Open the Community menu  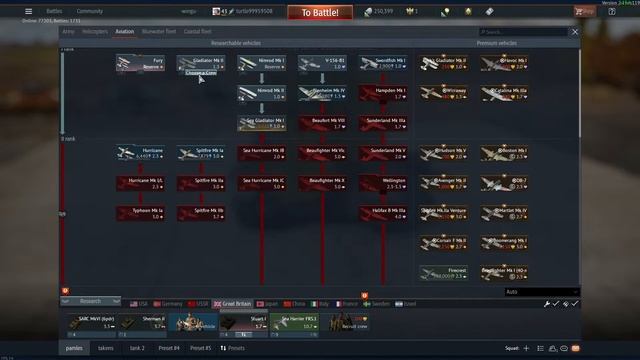click(90, 11)
